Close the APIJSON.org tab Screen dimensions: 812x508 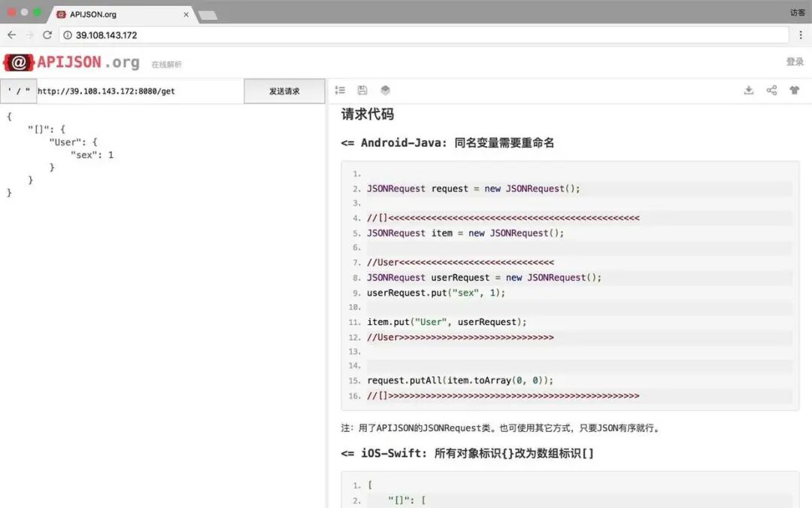coord(186,14)
